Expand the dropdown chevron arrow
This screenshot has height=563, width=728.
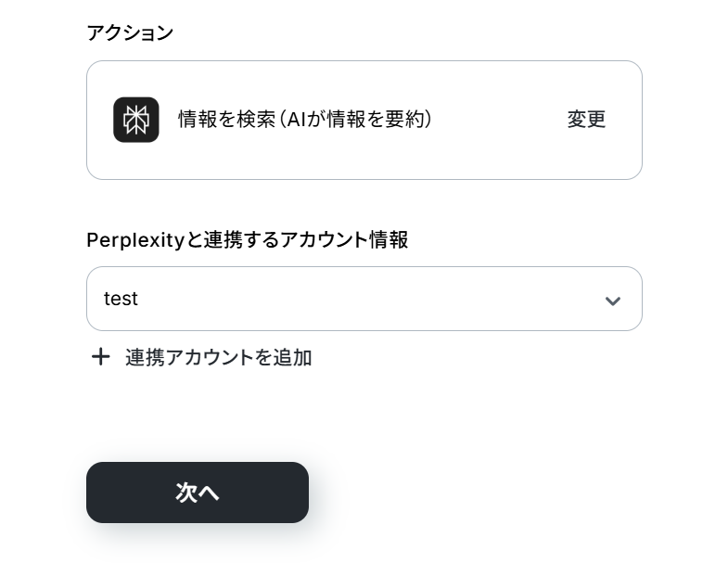pyautogui.click(x=612, y=301)
